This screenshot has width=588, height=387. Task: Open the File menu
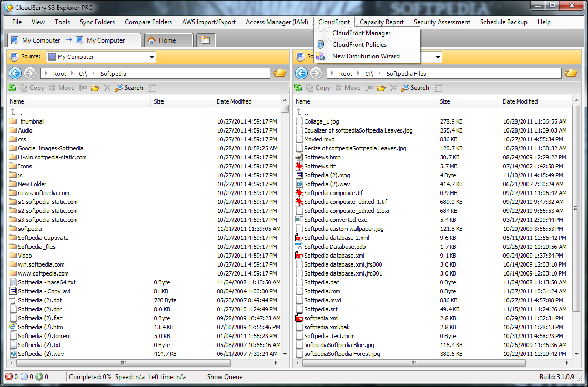(17, 22)
